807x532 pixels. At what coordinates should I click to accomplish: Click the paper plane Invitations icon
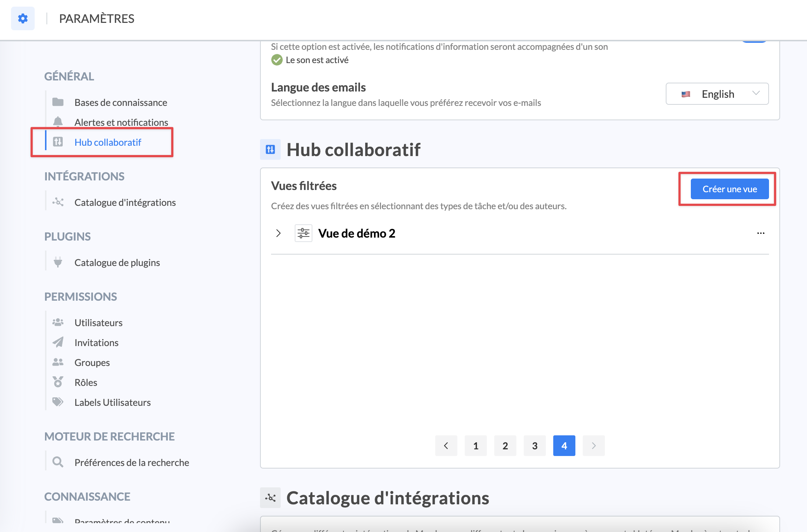click(x=58, y=342)
